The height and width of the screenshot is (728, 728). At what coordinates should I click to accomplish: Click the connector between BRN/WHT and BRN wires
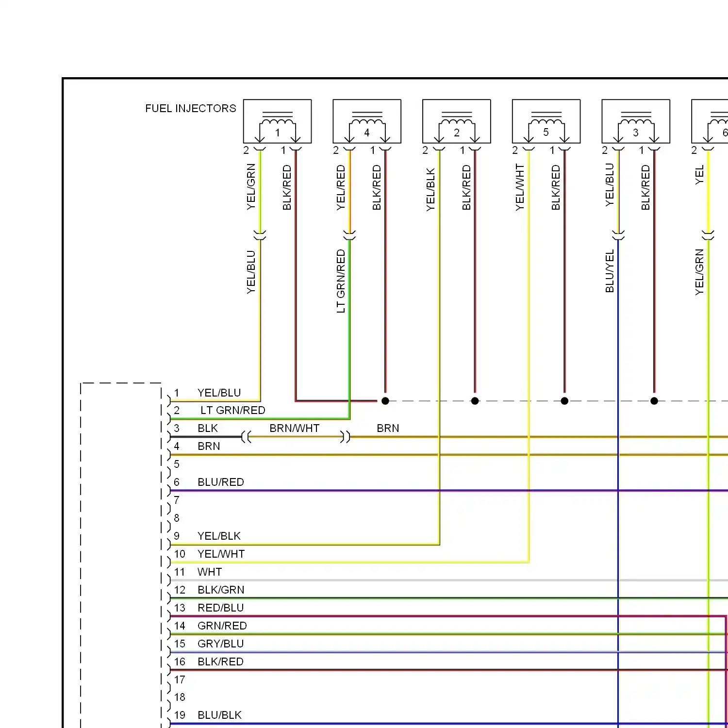pos(345,437)
